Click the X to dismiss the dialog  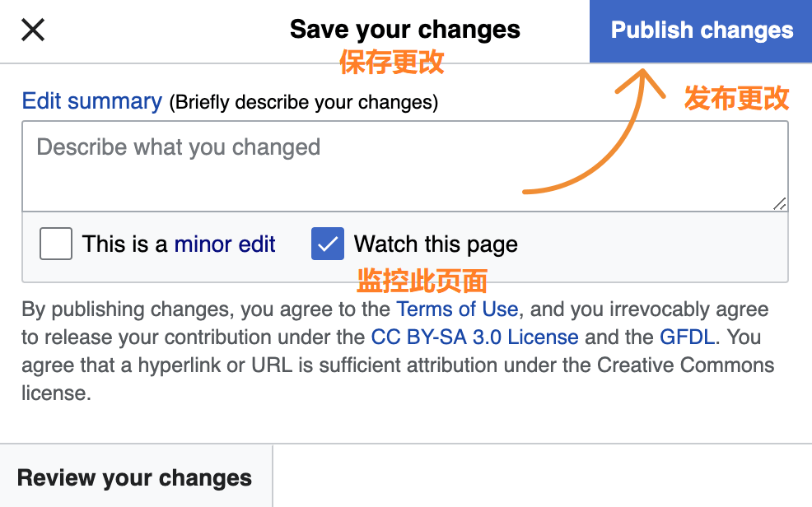(31, 30)
